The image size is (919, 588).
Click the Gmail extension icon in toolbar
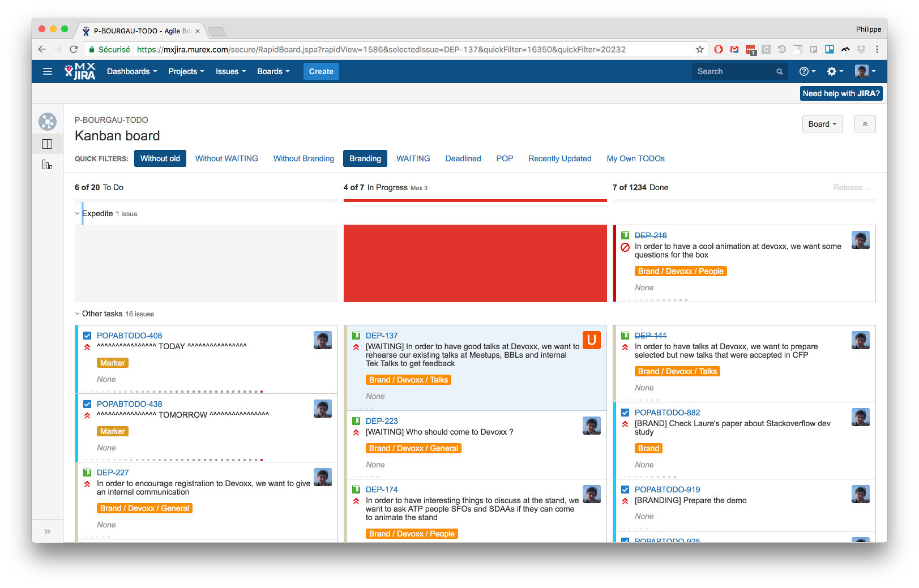click(734, 49)
